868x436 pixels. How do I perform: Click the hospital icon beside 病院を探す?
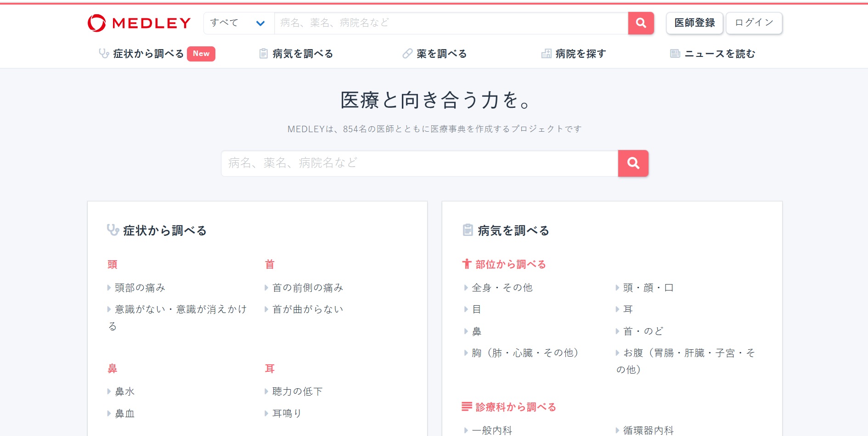(546, 54)
